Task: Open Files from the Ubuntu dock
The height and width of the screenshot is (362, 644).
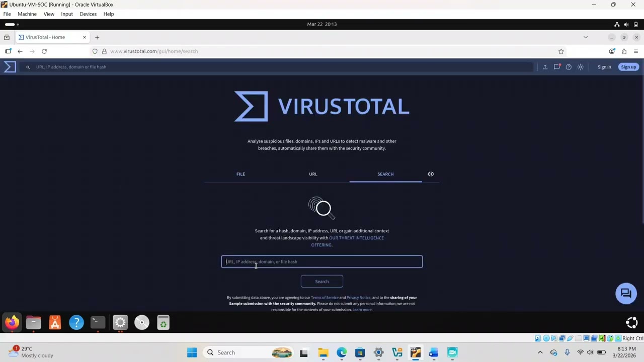Action: (34, 322)
